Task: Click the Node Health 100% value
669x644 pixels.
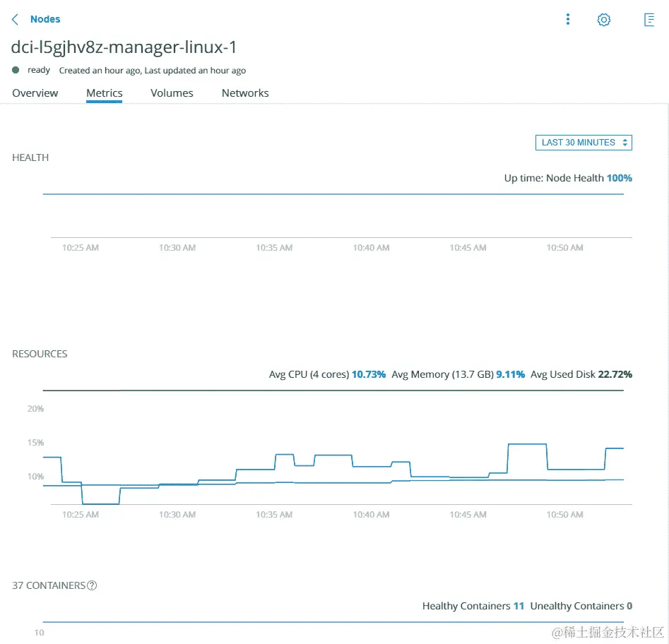Action: click(619, 178)
